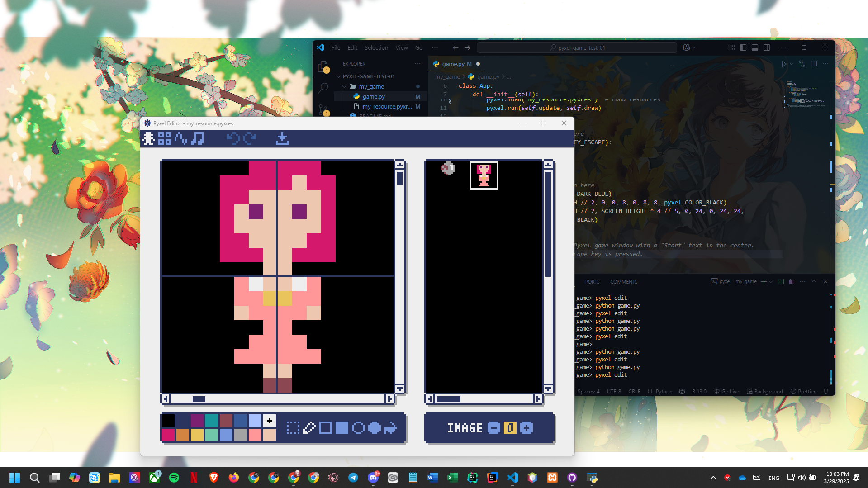Open the new terminal launch profile dropdown
This screenshot has width=868, height=488.
pos(771,281)
